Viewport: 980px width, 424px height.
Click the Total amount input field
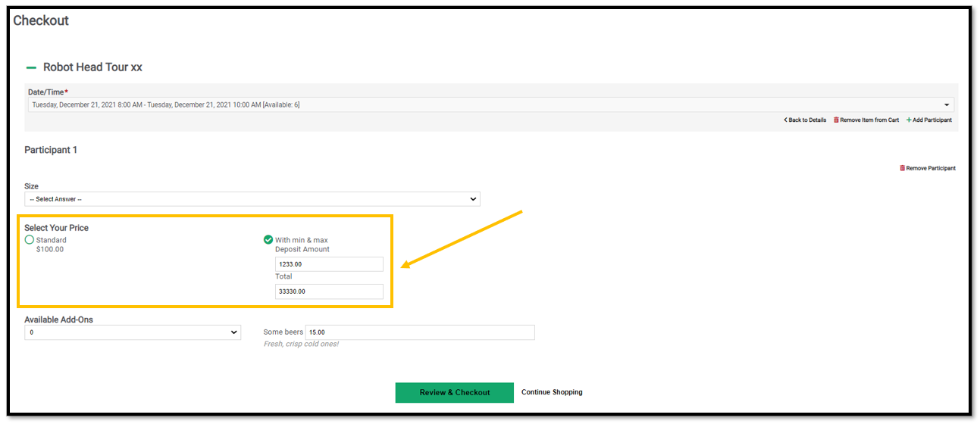point(329,291)
